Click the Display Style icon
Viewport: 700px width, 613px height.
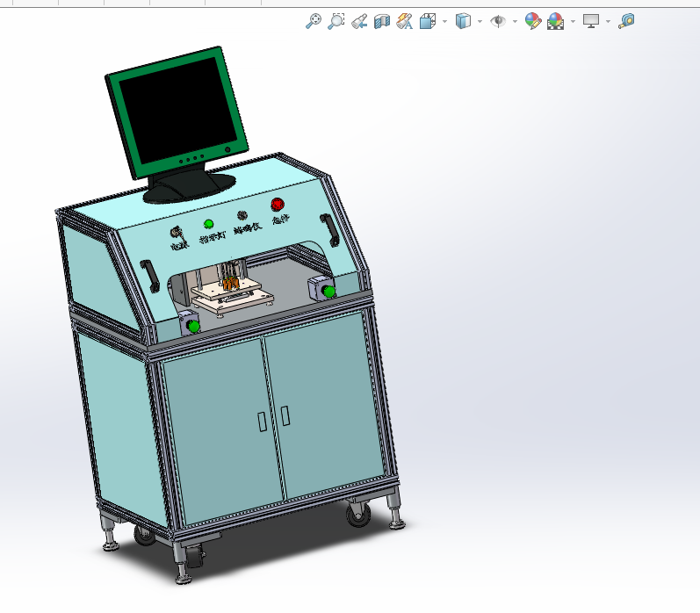(464, 21)
